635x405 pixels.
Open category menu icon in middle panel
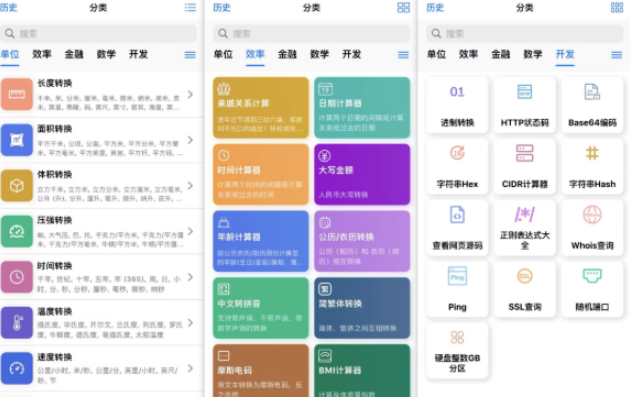(x=403, y=55)
